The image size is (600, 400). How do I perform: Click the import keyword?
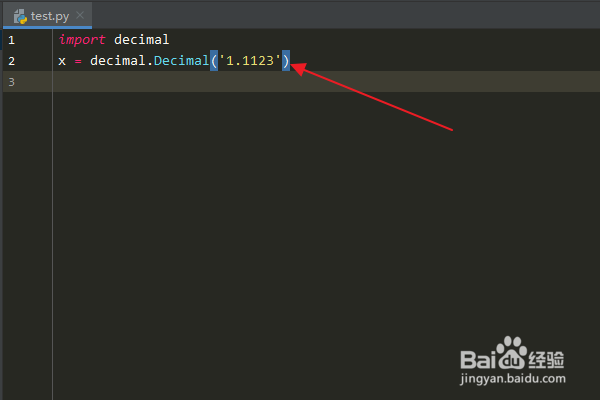82,40
